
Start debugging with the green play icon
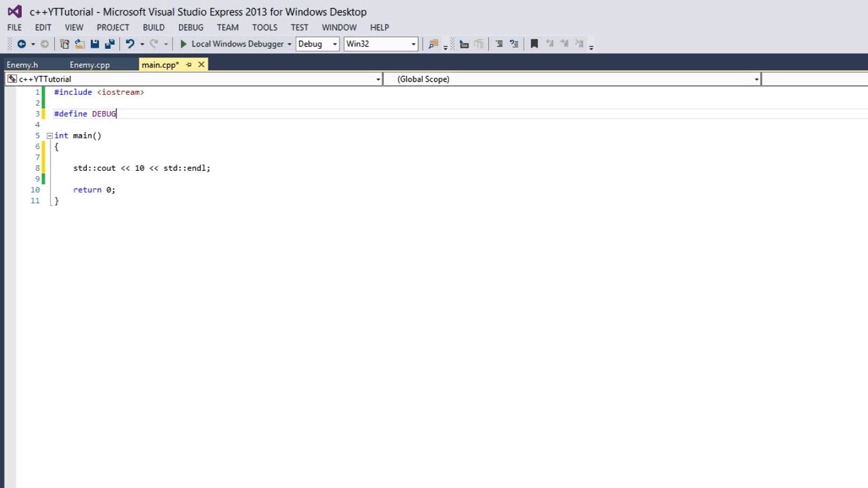pos(183,44)
